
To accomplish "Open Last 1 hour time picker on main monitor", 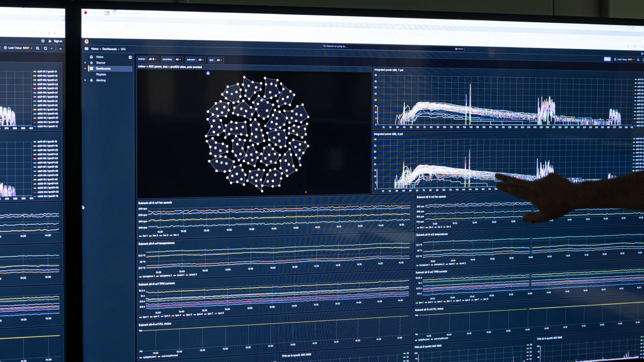I will point(624,59).
